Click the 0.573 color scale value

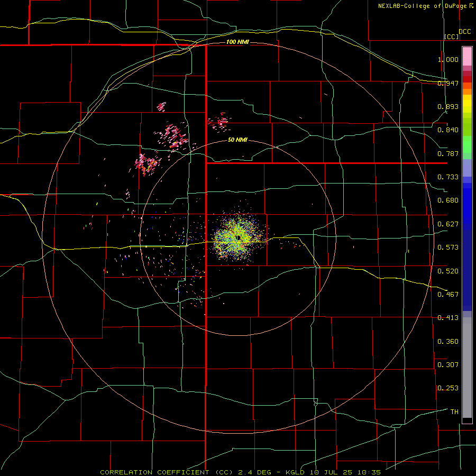pos(448,247)
